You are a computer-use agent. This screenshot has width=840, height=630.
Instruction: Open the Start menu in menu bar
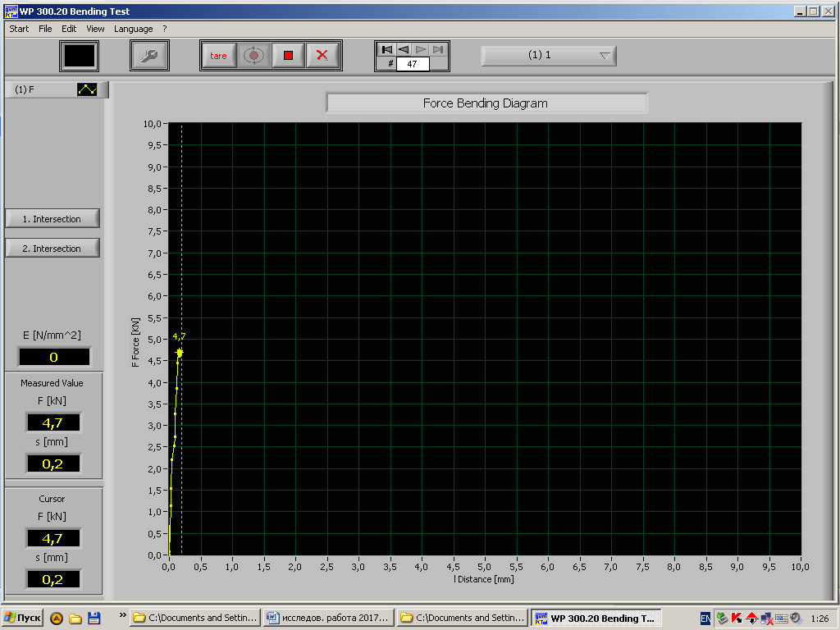19,29
